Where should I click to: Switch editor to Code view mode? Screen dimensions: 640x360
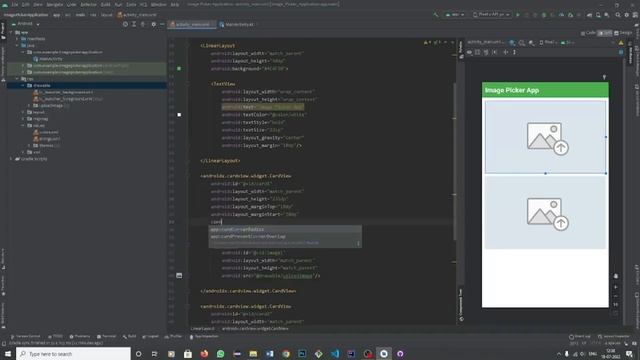(588, 33)
